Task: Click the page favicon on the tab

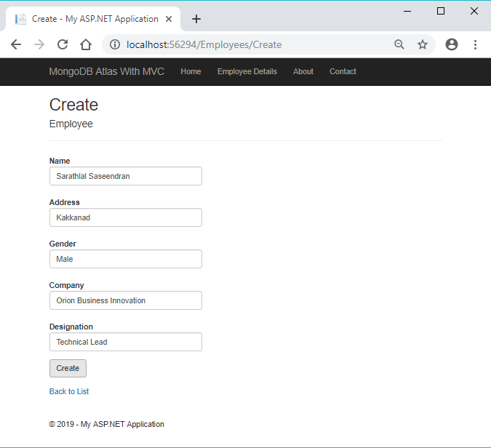Action: [20, 19]
